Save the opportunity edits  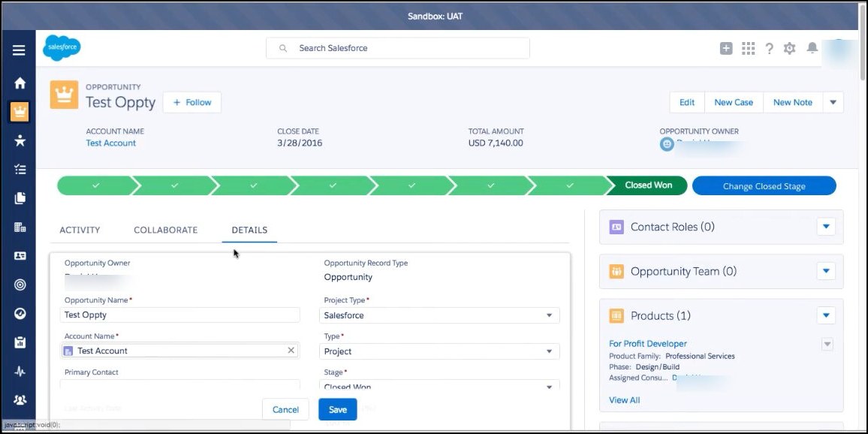pyautogui.click(x=338, y=410)
